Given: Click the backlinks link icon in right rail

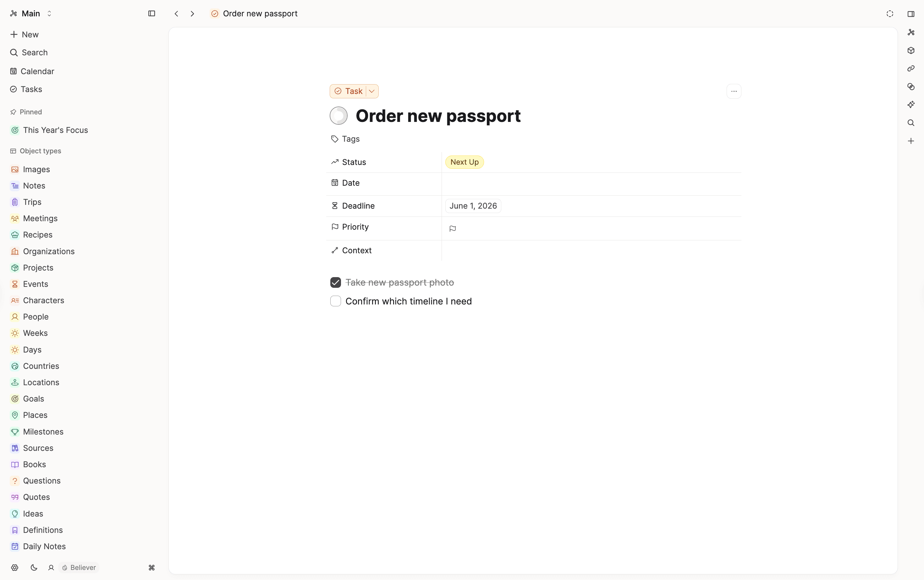Looking at the screenshot, I should [x=911, y=68].
